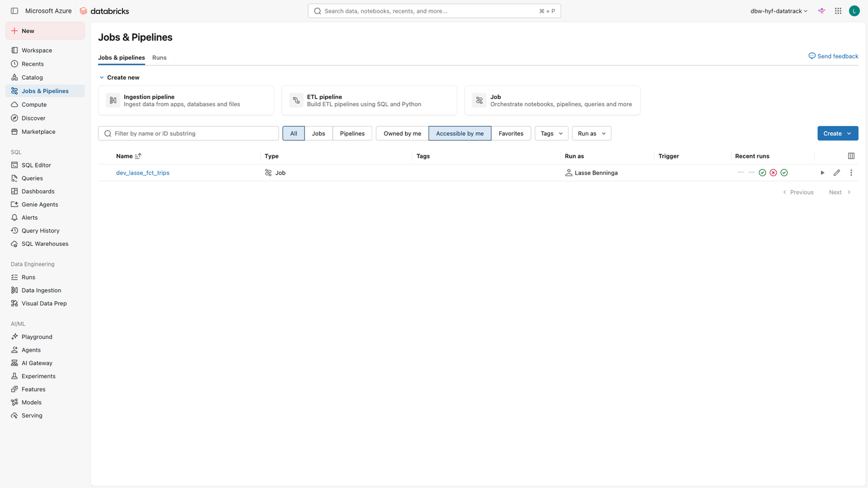Select the Jobs & pipelines tab
This screenshot has width=868, height=488.
121,58
